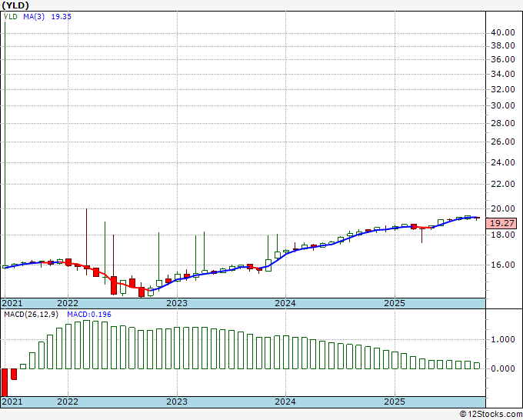This screenshot has height=420, width=523.
Task: Click the 2023 label on price timeline
Action: (x=177, y=303)
